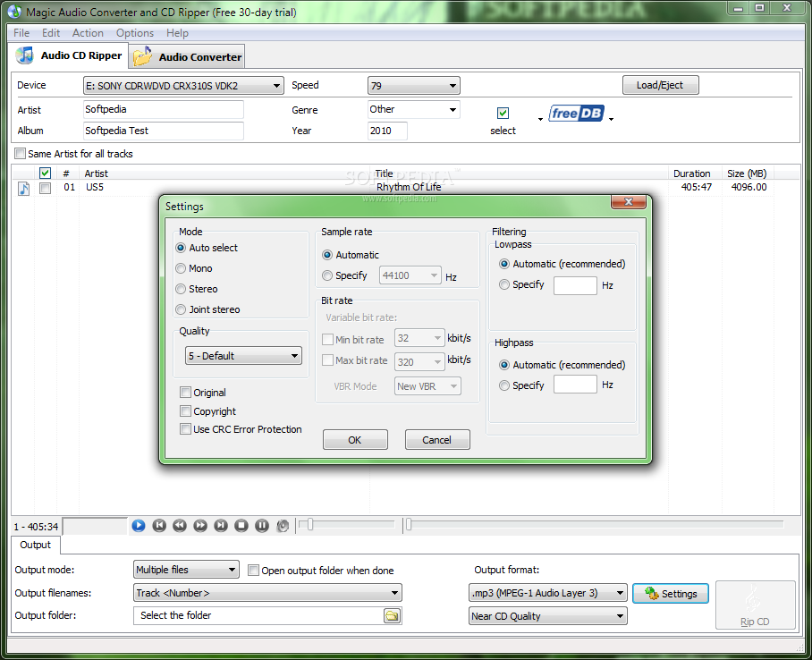Click OK in Settings dialog
The width and height of the screenshot is (812, 660).
pyautogui.click(x=355, y=440)
